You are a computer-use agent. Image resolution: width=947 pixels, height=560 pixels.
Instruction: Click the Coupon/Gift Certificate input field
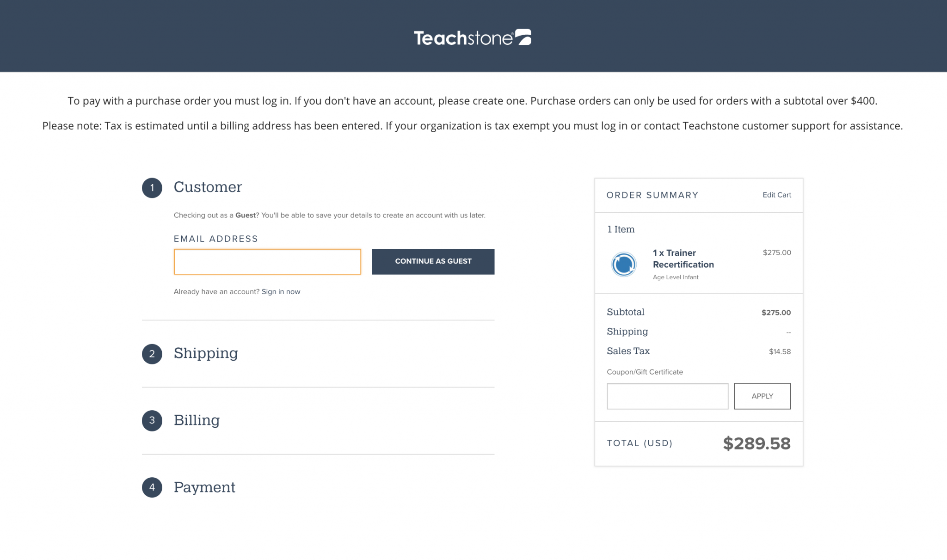667,396
